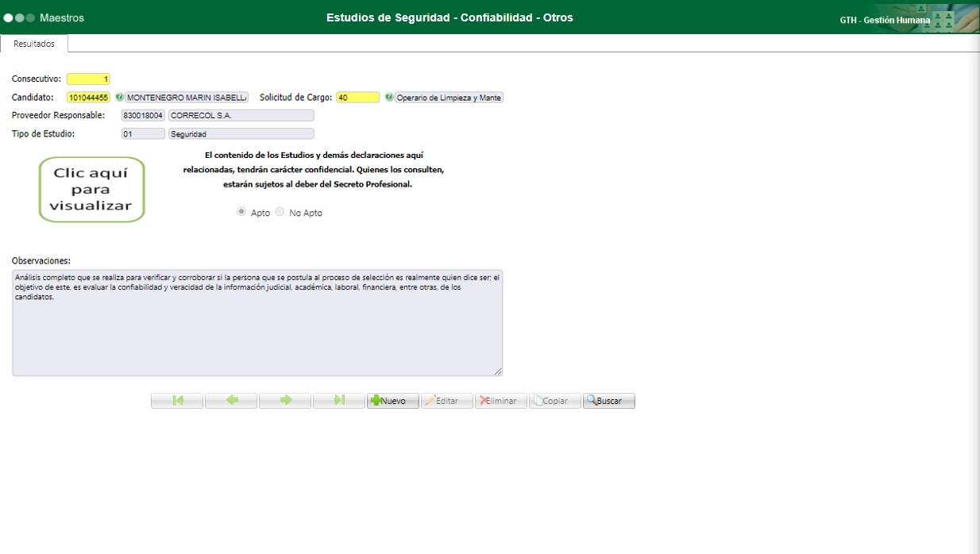Switch to the Resultados tab

tap(33, 44)
